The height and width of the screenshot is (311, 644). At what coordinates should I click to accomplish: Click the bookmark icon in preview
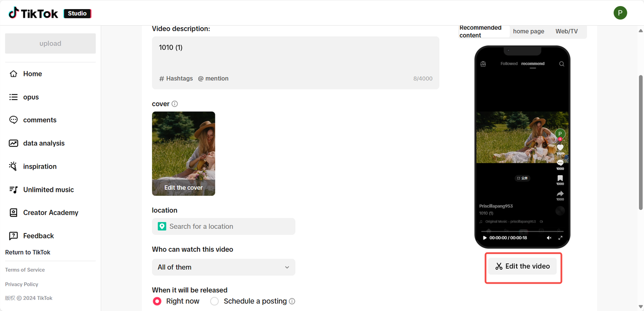tap(560, 178)
